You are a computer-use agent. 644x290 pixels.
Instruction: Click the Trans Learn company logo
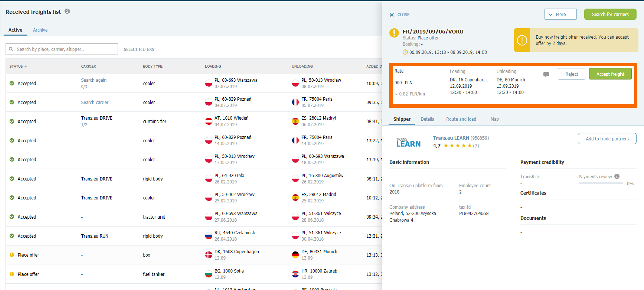pos(408,142)
